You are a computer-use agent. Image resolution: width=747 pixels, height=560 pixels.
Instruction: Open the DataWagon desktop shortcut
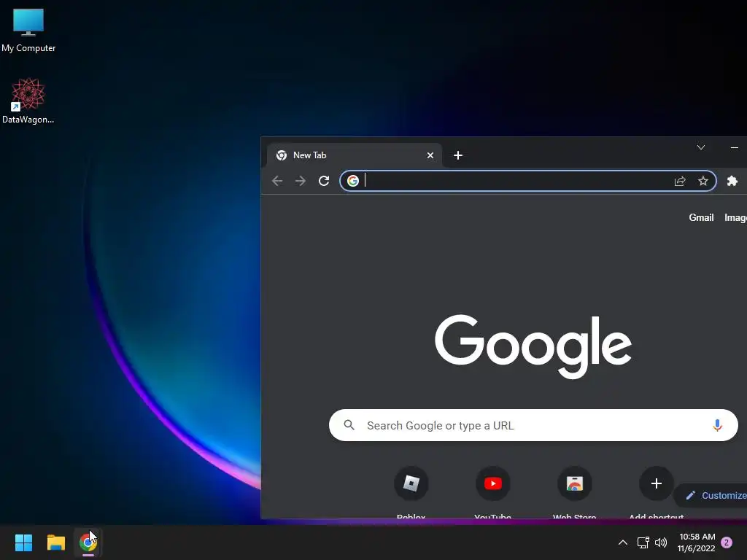tap(28, 101)
